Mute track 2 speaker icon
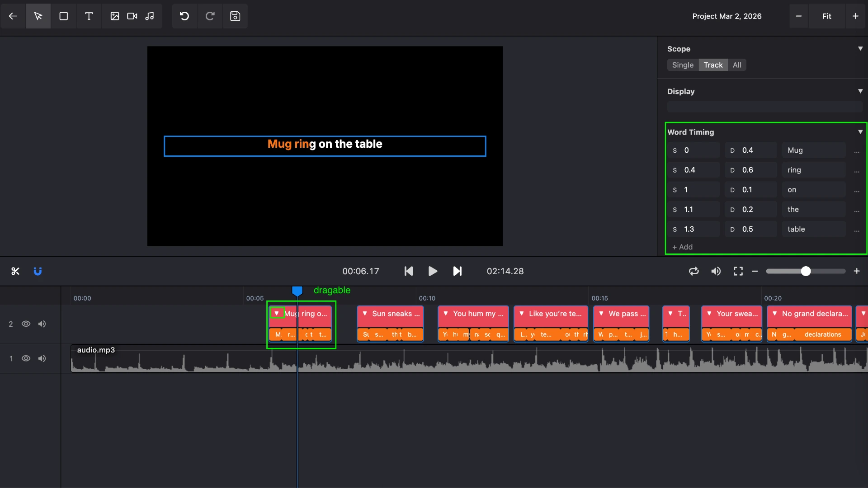 click(42, 324)
